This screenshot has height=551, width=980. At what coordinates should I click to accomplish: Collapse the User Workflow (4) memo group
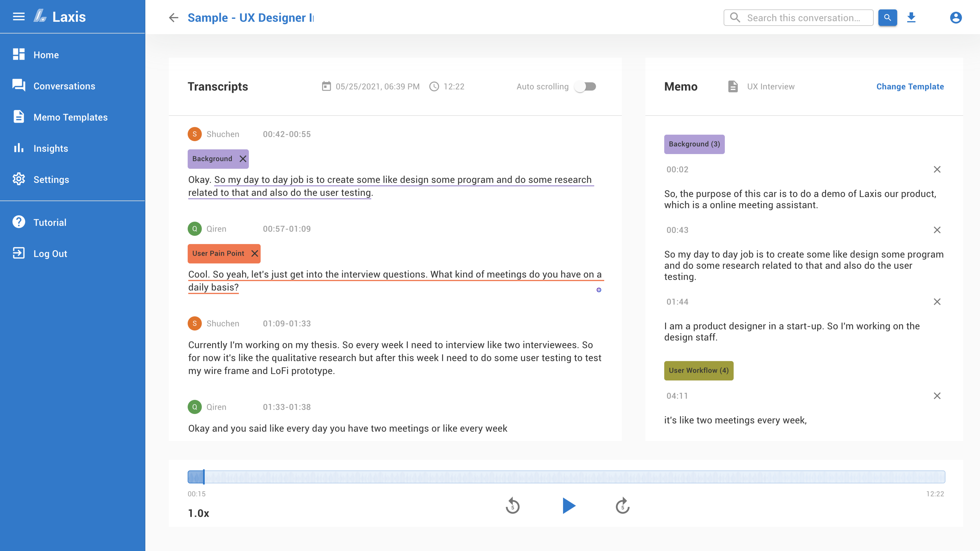[699, 370]
